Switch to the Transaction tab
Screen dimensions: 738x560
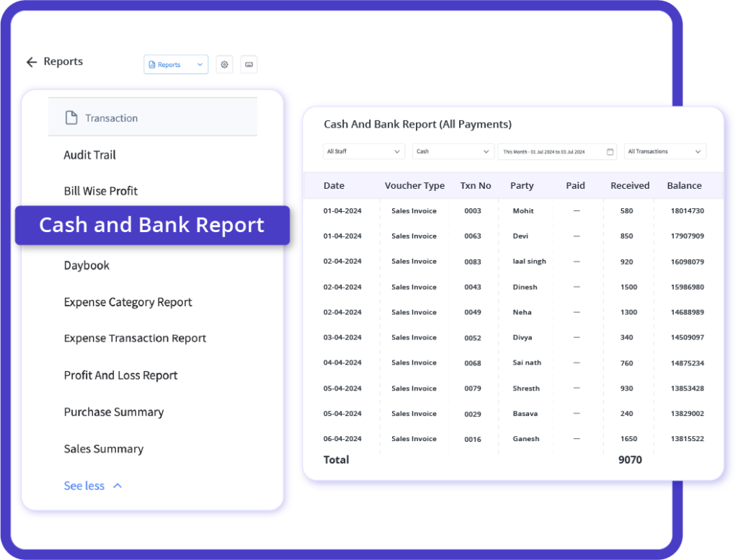coord(111,117)
